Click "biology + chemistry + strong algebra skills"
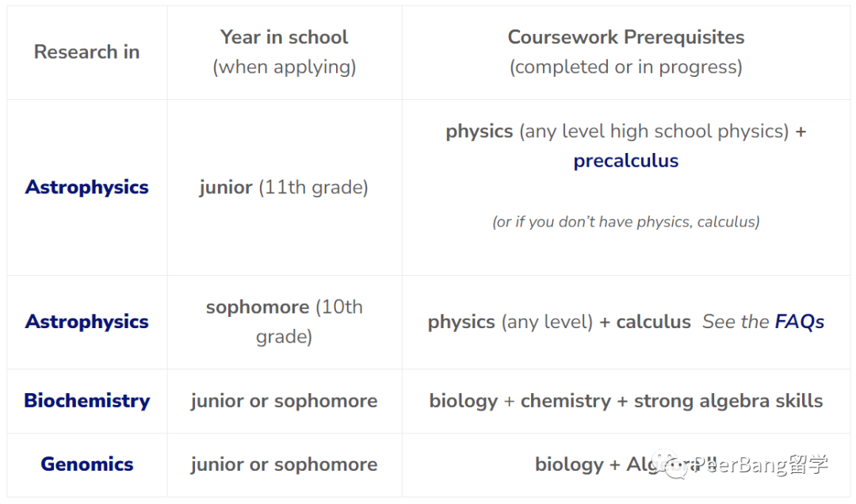This screenshot has height=504, width=856. click(625, 401)
